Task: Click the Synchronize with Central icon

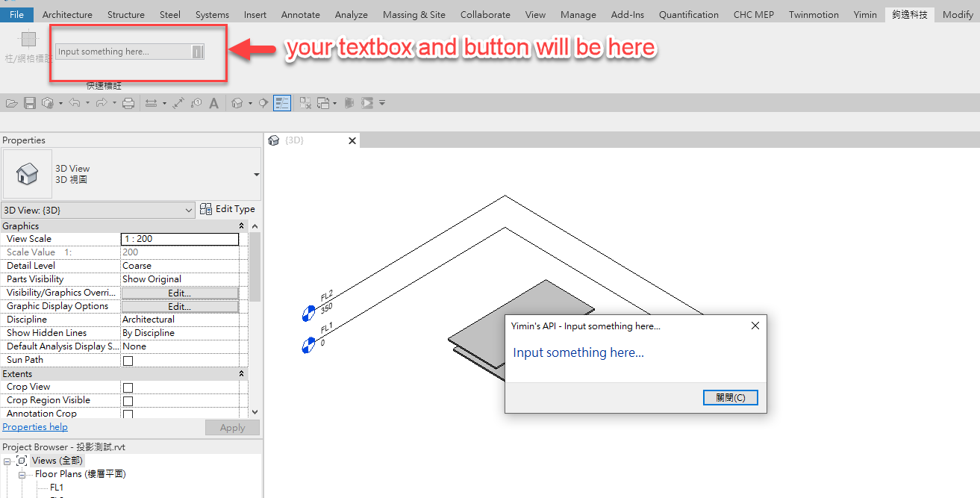Action: pos(47,103)
